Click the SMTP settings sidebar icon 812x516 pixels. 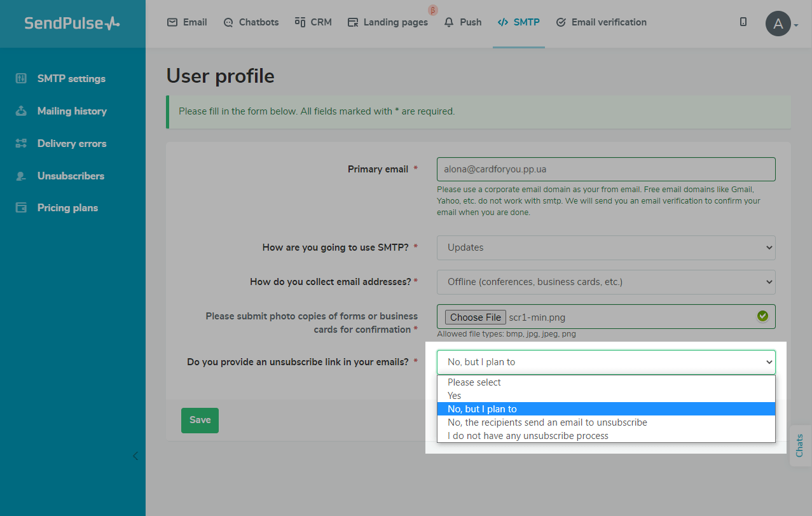(x=21, y=79)
